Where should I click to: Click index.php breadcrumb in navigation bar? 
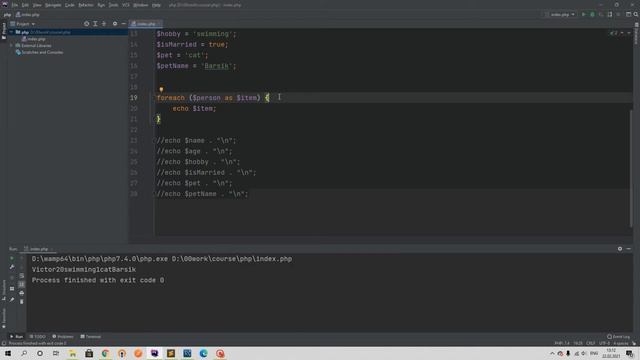point(28,15)
